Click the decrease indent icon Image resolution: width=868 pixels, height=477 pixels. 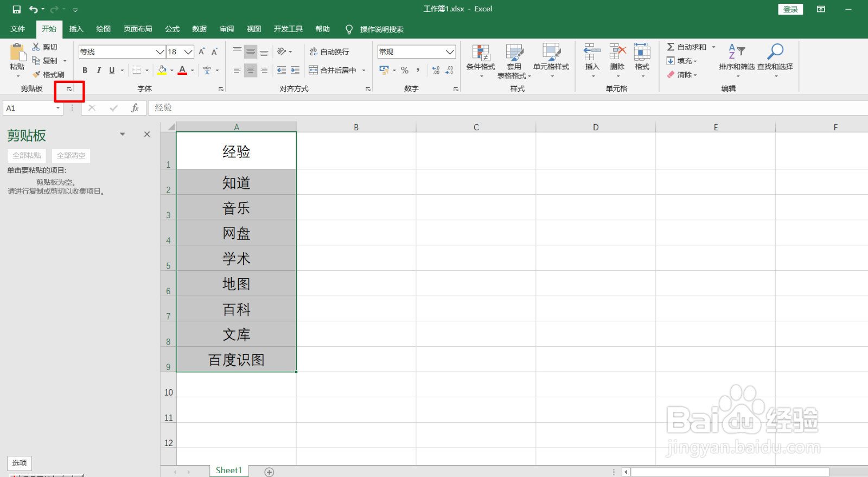point(282,70)
